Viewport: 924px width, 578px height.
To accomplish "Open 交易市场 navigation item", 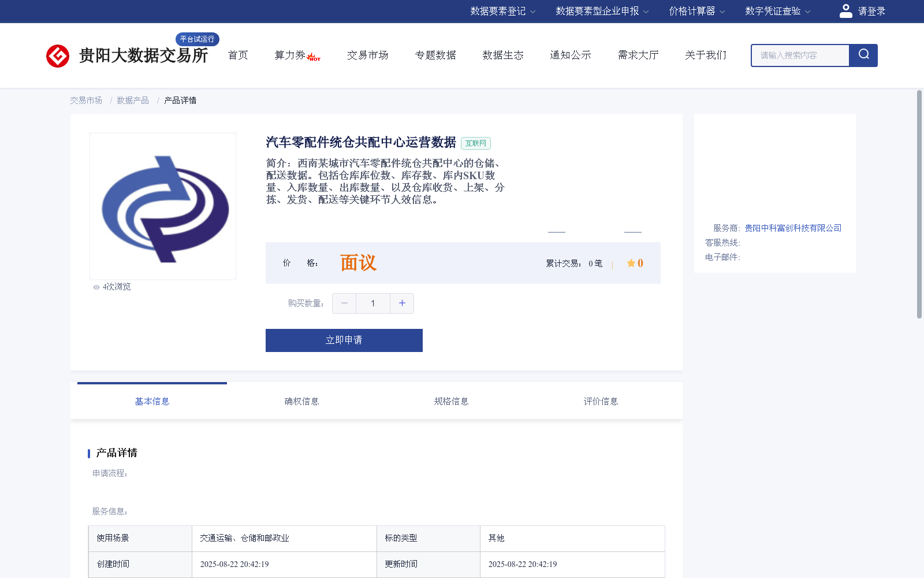I will click(x=368, y=55).
